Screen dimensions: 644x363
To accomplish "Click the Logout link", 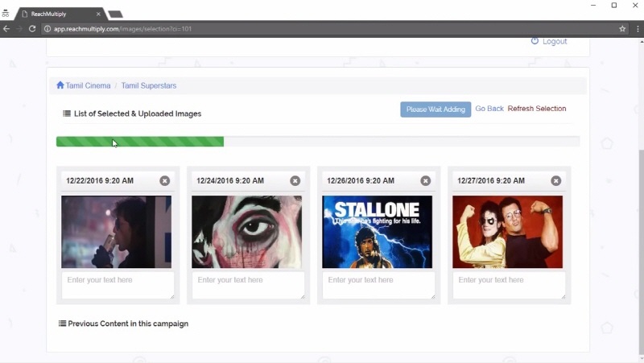I will coord(555,42).
